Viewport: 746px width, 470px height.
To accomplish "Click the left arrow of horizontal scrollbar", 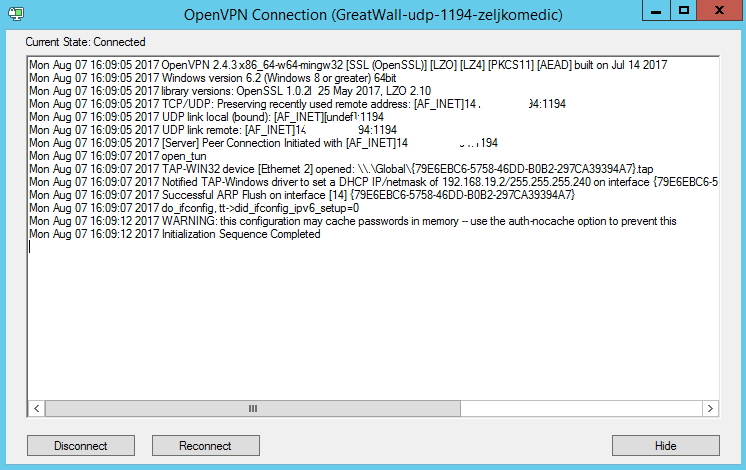I will (x=37, y=409).
